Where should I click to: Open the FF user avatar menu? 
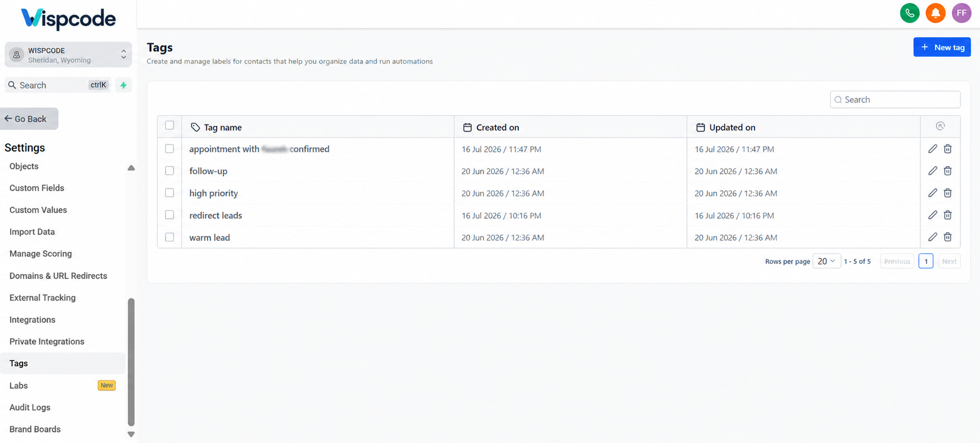[961, 13]
